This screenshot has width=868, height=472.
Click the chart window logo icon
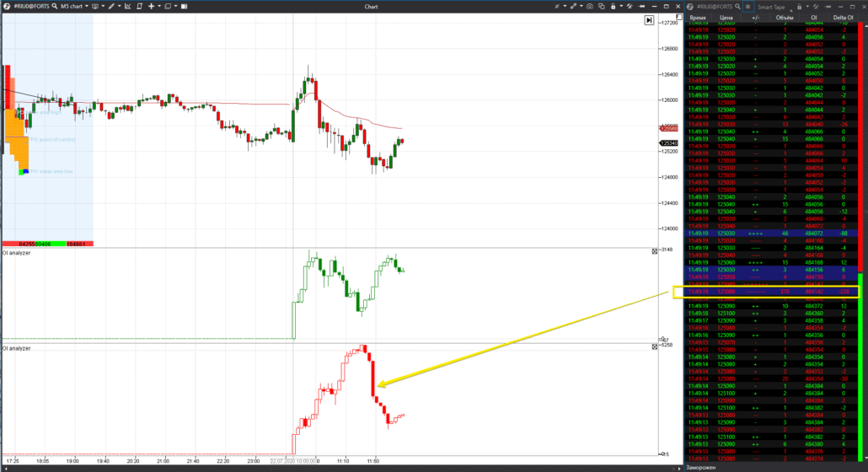7,6
